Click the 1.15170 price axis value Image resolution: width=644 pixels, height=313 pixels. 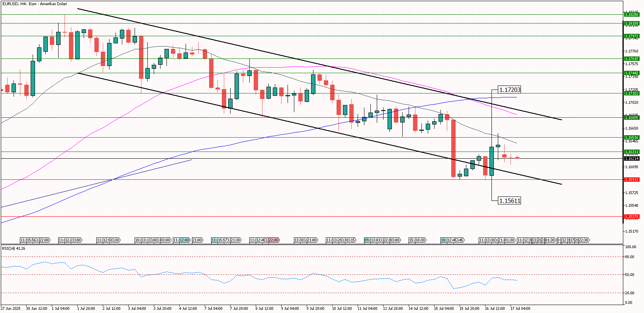click(632, 231)
